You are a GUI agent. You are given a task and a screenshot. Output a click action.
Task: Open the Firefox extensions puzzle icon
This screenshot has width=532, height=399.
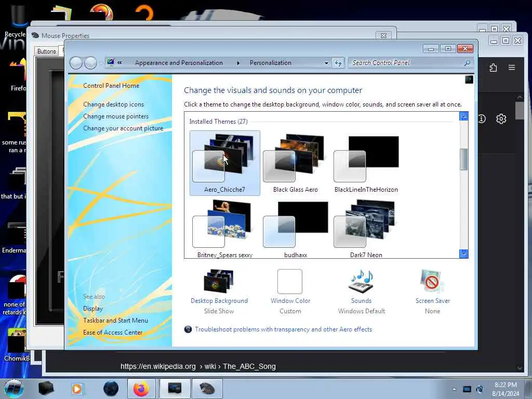click(x=494, y=68)
